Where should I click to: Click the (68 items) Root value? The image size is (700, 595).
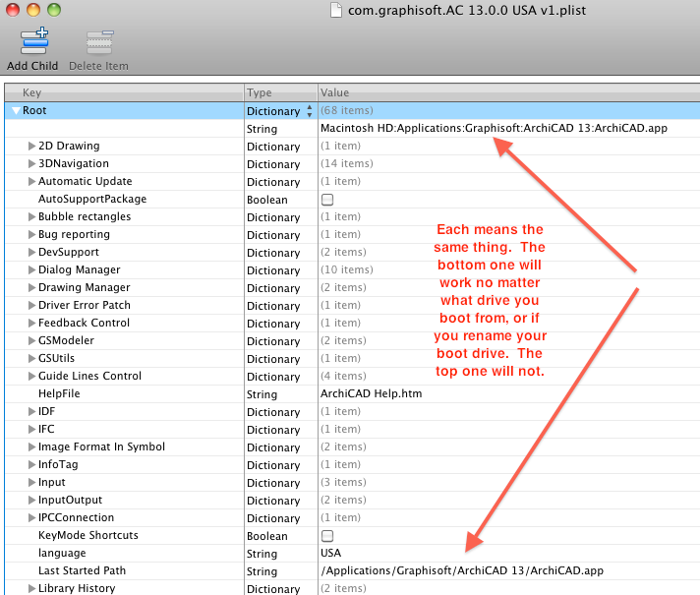tap(347, 110)
